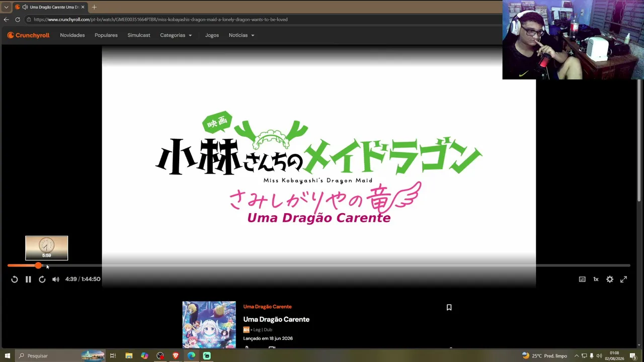Image resolution: width=644 pixels, height=362 pixels.
Task: Open the Uma Dragão Carente poster thumbnail
Action: click(209, 325)
